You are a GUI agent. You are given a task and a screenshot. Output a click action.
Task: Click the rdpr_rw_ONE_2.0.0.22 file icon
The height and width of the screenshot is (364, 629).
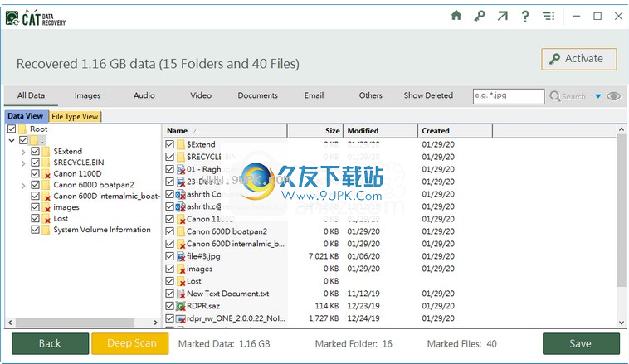181,318
